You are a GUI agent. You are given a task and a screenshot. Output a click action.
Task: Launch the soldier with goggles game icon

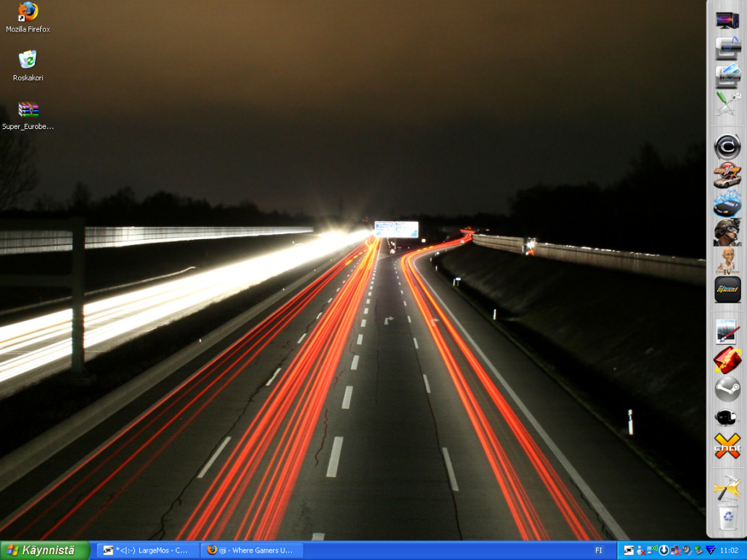[x=727, y=232]
